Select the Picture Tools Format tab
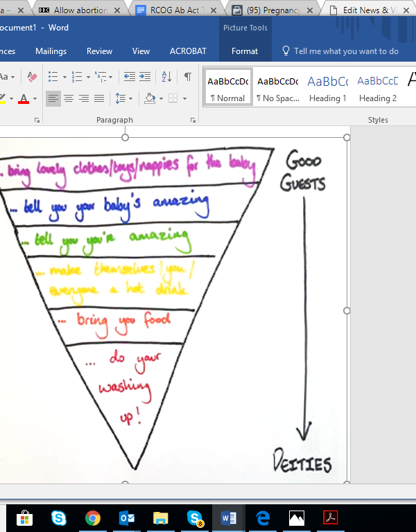 [x=245, y=51]
